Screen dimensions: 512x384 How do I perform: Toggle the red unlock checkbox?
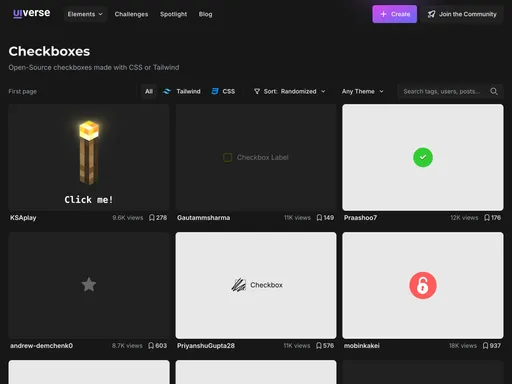pos(423,285)
